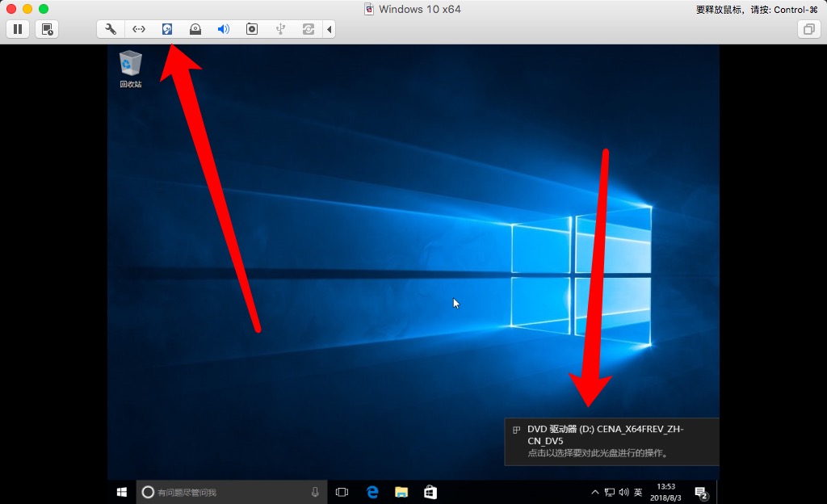Viewport: 827px width, 504px height.
Task: Open Microsoft Store from taskbar
Action: (x=430, y=492)
